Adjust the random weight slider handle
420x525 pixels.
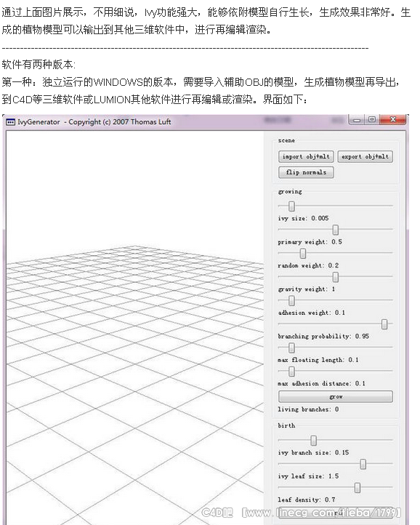click(x=303, y=254)
